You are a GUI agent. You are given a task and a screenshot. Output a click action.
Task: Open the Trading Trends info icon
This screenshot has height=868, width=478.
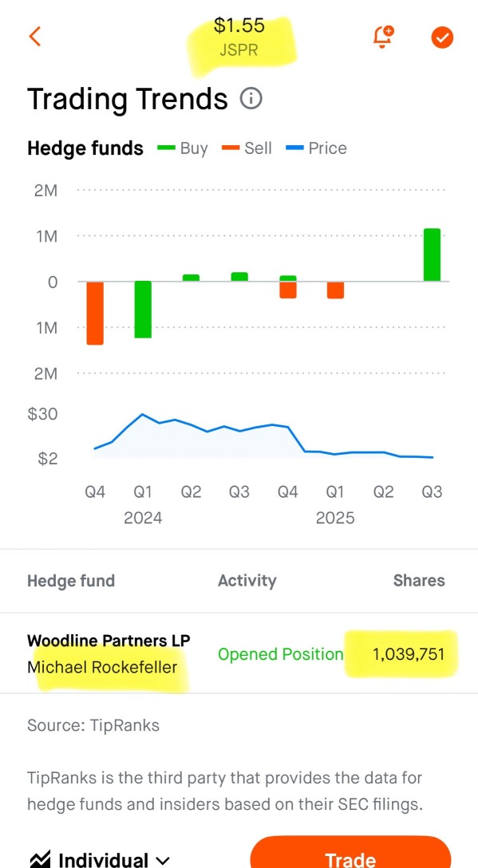tap(251, 100)
